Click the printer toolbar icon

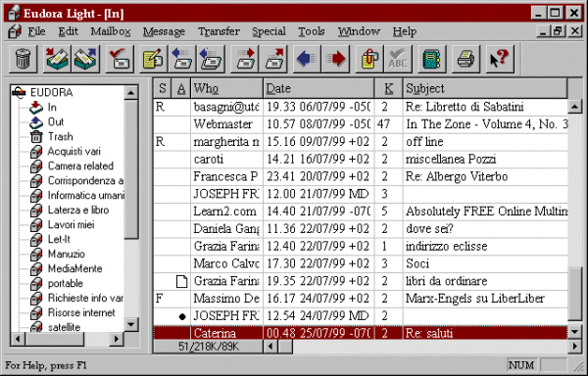pos(466,59)
